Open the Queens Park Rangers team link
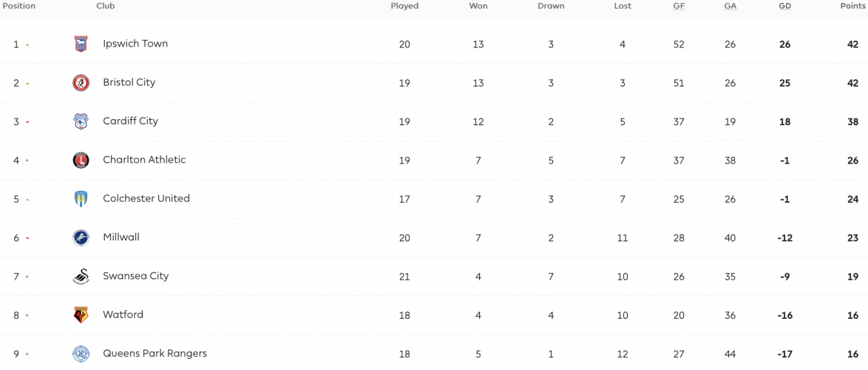The width and height of the screenshot is (868, 370). 155,354
